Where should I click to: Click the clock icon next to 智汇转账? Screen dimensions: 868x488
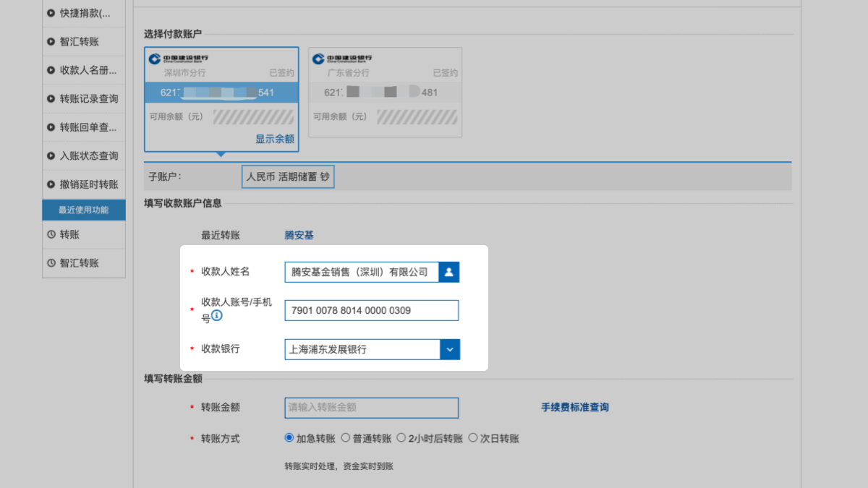[51, 263]
